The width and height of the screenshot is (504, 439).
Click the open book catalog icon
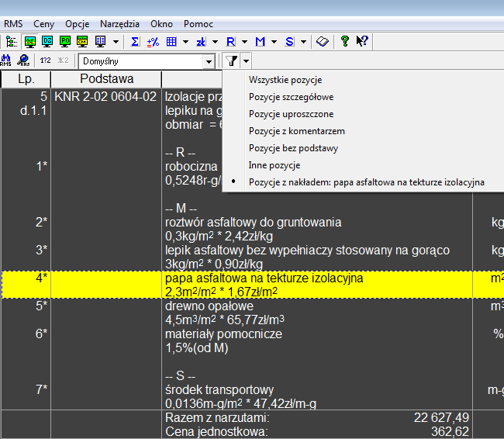tap(323, 41)
